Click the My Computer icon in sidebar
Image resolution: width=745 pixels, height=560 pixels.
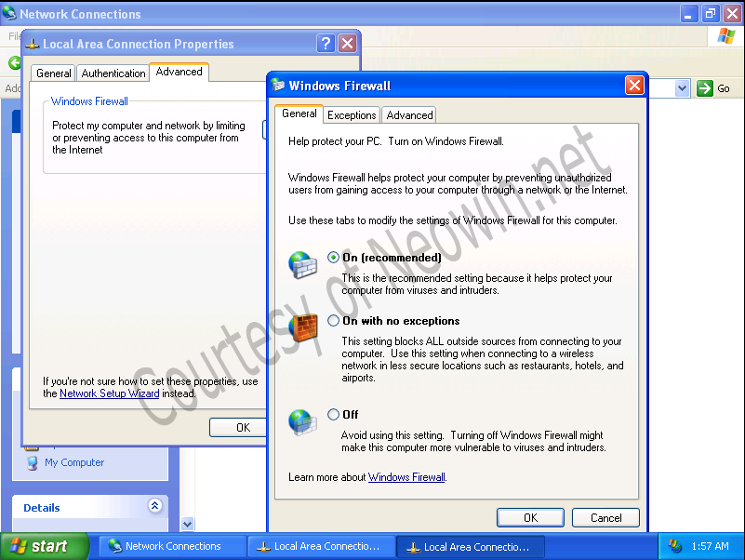[x=33, y=463]
